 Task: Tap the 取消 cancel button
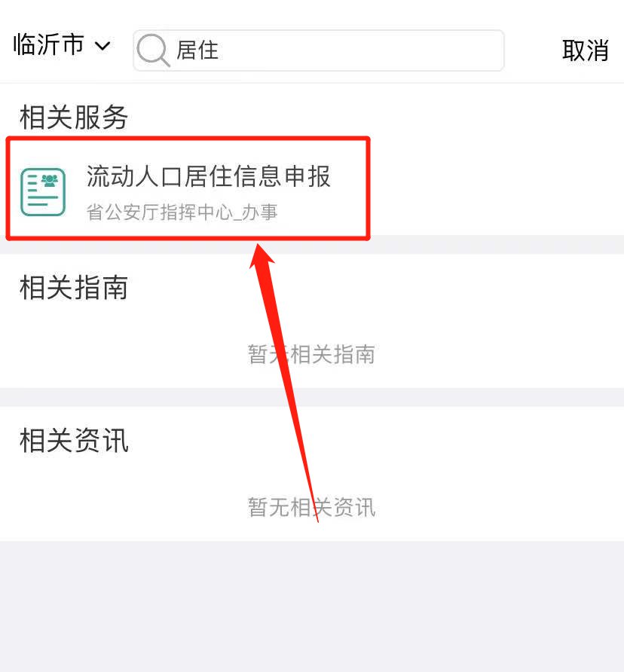point(585,50)
